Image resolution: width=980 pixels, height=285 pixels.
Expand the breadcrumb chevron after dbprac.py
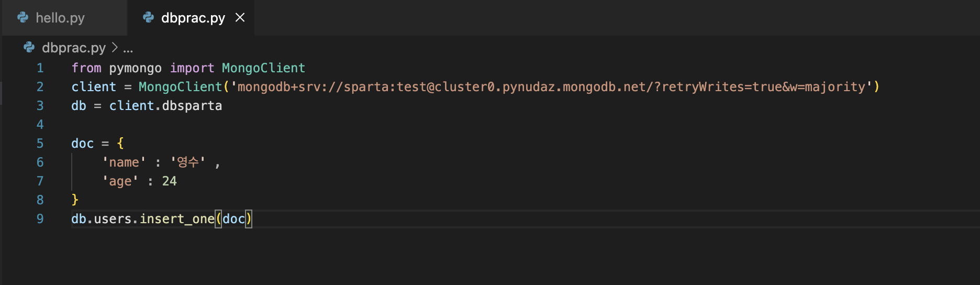115,48
